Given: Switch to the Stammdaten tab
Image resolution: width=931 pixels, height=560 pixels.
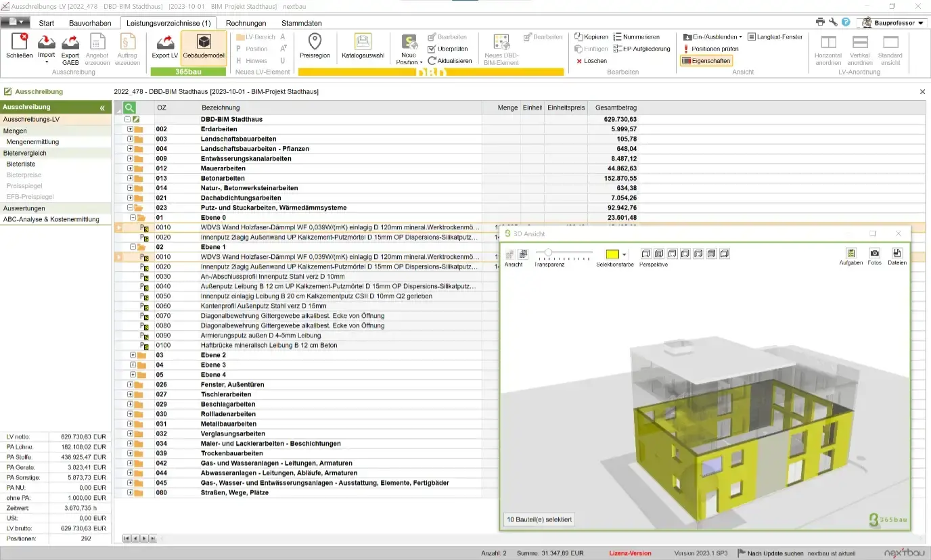Looking at the screenshot, I should click(301, 23).
